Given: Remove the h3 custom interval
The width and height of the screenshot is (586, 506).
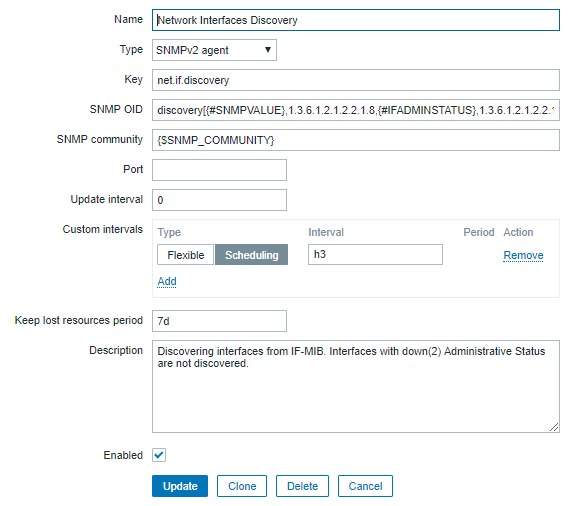Looking at the screenshot, I should point(523,255).
